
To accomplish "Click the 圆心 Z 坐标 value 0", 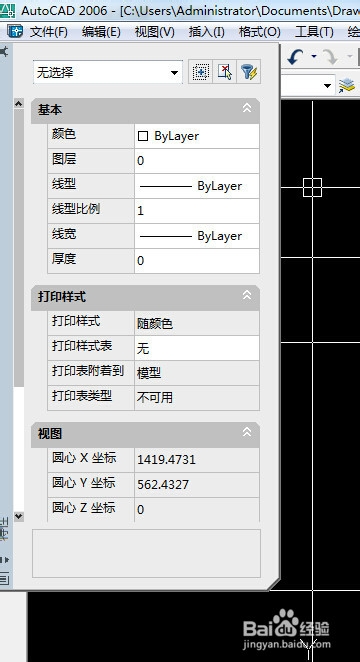I will 197,510.
